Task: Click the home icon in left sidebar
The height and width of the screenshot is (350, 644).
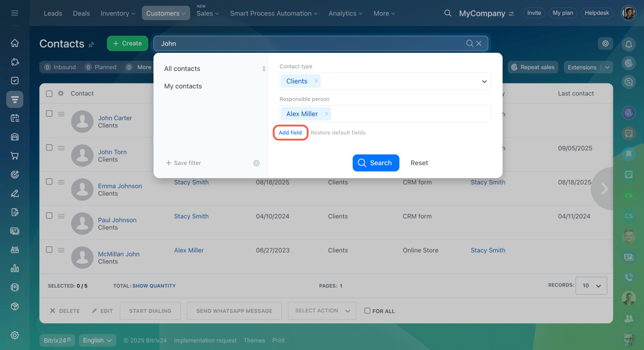Action: (x=15, y=43)
